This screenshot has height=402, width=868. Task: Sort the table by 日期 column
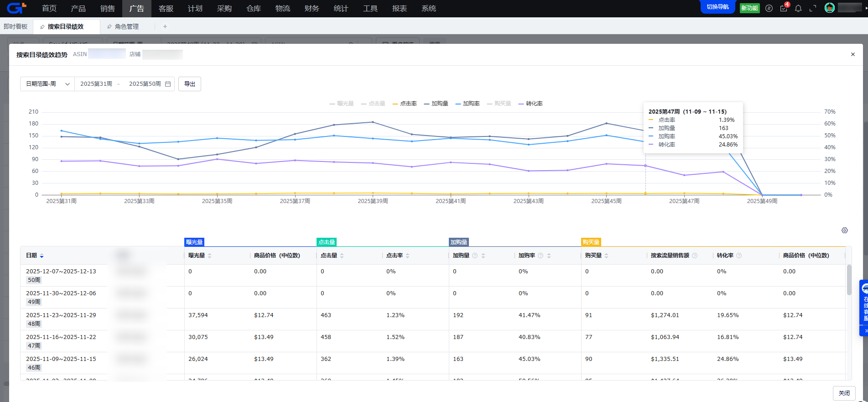(42, 256)
